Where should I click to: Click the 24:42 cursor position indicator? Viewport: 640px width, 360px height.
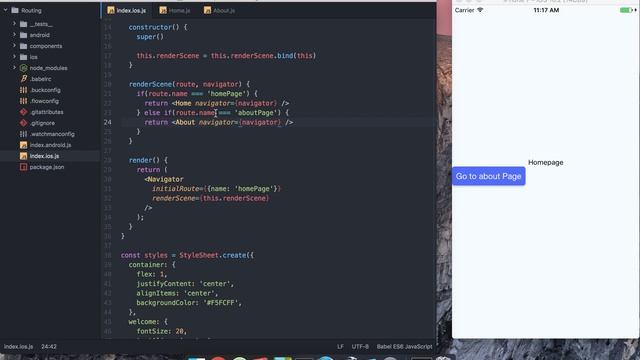coord(49,347)
